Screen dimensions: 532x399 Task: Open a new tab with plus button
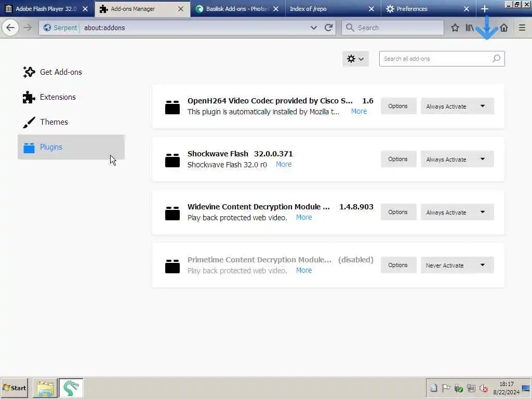pos(485,9)
